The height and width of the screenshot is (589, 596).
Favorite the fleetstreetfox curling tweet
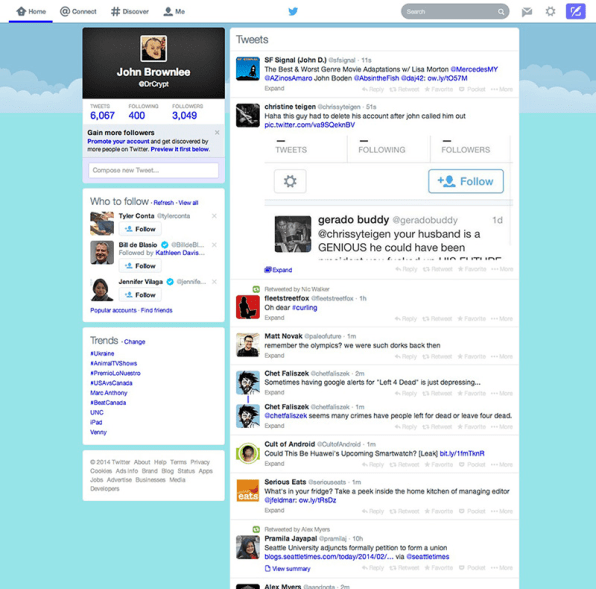point(472,318)
